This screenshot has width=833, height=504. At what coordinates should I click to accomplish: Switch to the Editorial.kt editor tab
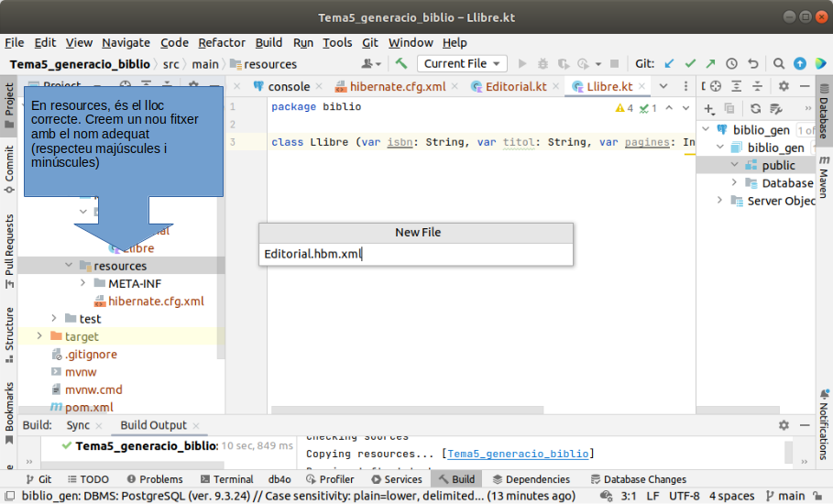click(x=516, y=86)
